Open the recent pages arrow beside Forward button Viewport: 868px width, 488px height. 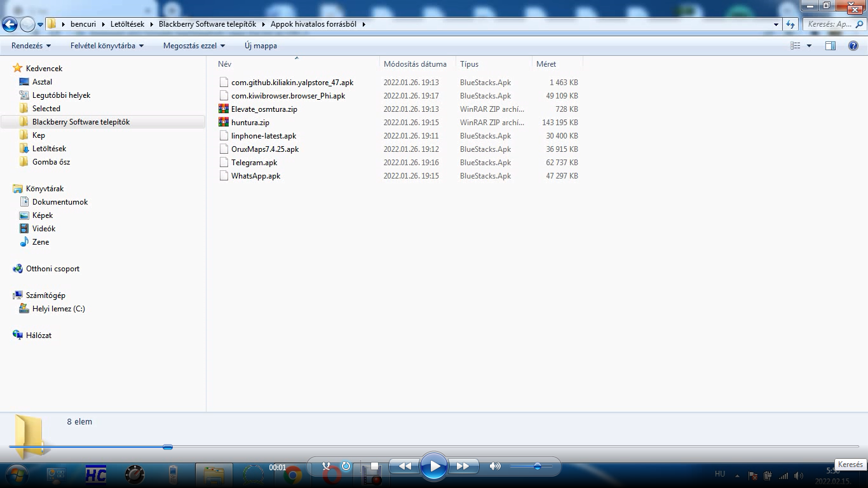point(41,24)
